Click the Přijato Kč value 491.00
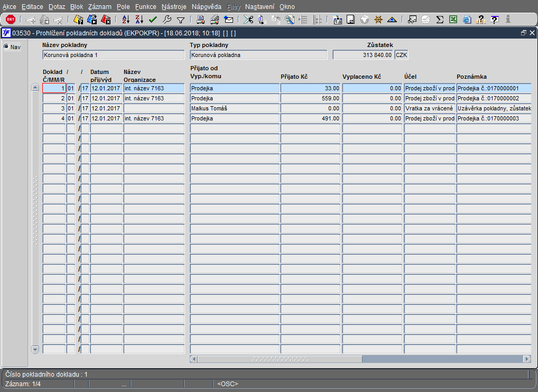538x392 pixels. coord(310,118)
